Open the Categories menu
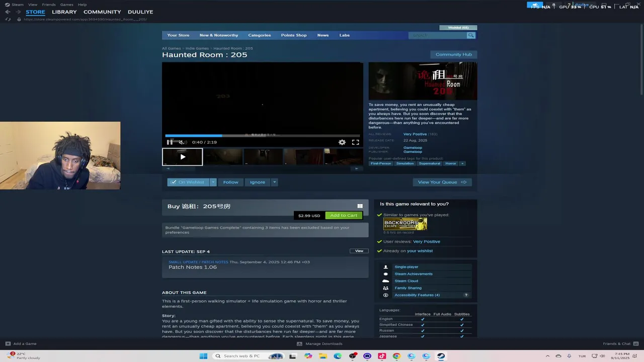 260,35
